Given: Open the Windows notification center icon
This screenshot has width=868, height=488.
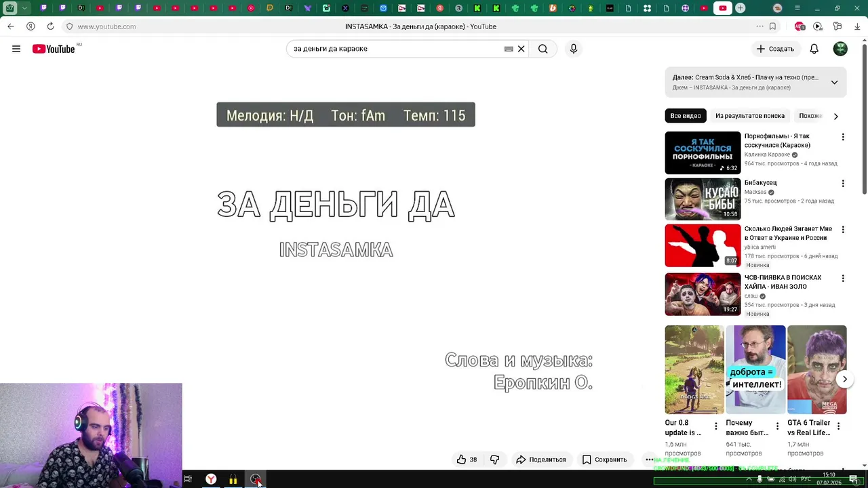Looking at the screenshot, I should coord(853,479).
